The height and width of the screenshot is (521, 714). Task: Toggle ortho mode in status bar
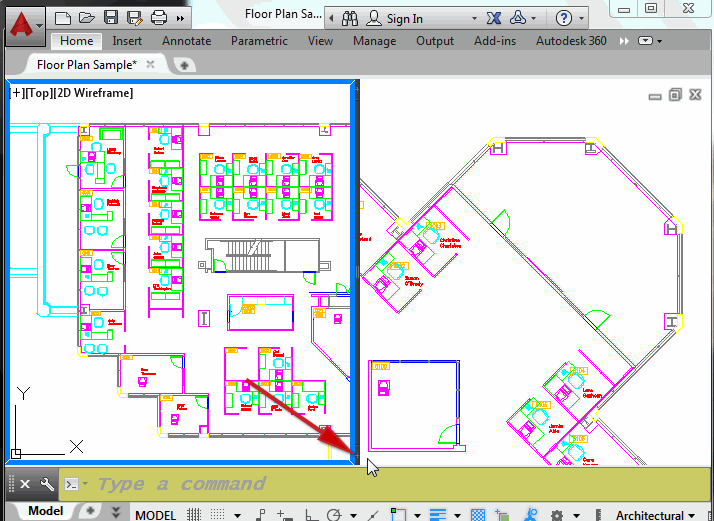310,515
